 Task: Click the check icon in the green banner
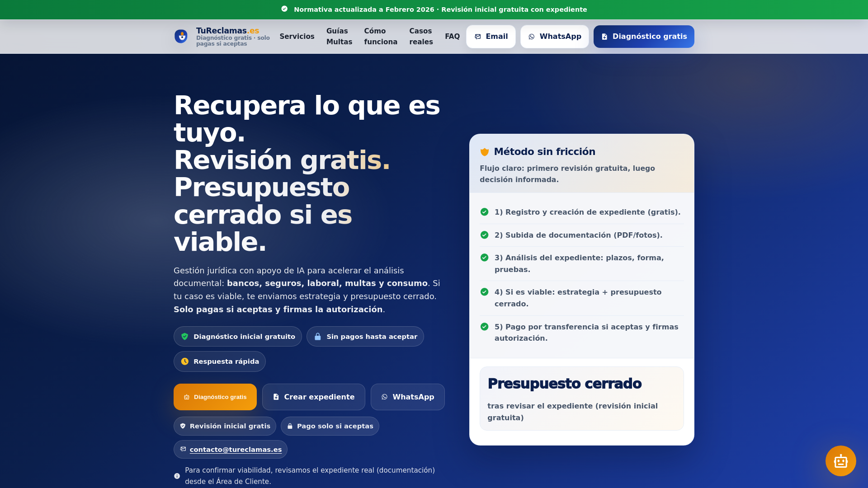click(284, 9)
